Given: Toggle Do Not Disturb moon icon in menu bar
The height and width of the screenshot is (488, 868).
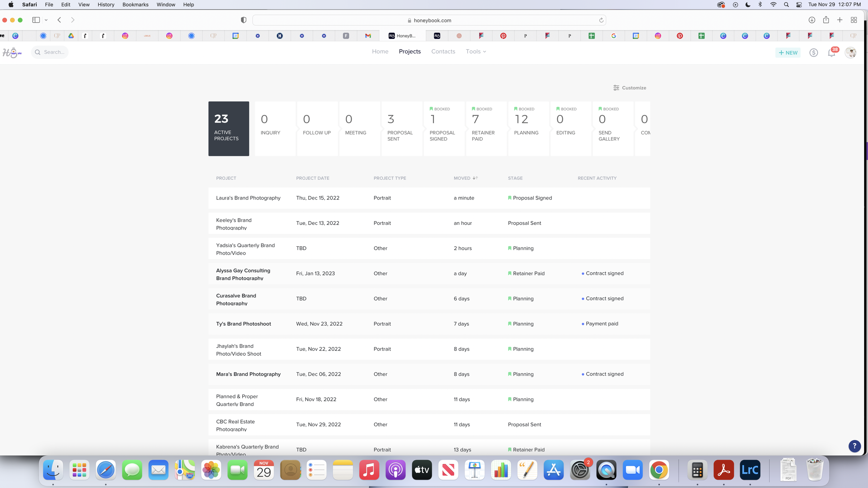Looking at the screenshot, I should (748, 5).
